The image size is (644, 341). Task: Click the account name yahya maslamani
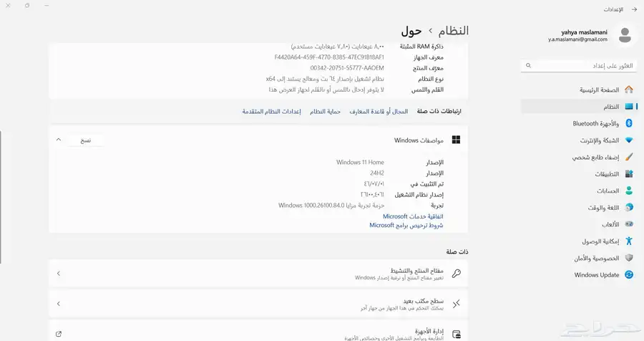click(x=584, y=32)
